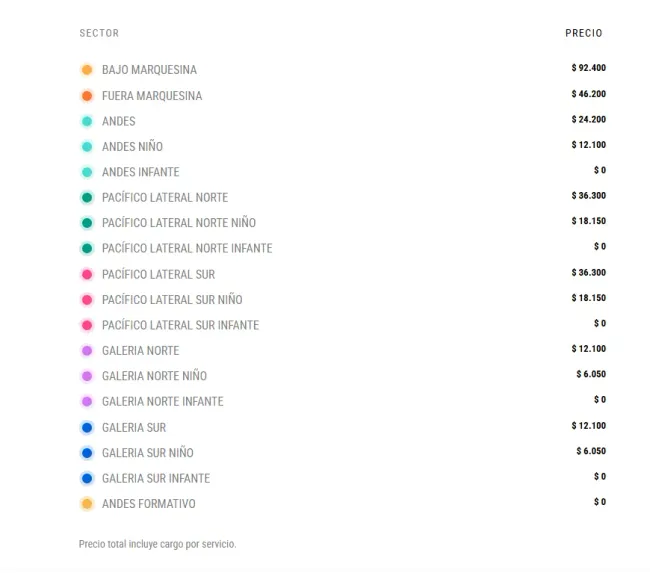Select the FUERA MARQUESINA color marker

(x=87, y=96)
